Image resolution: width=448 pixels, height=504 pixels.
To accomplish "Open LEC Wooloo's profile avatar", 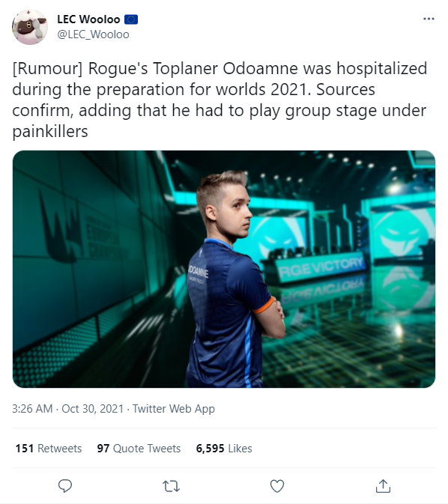I will 30,27.
